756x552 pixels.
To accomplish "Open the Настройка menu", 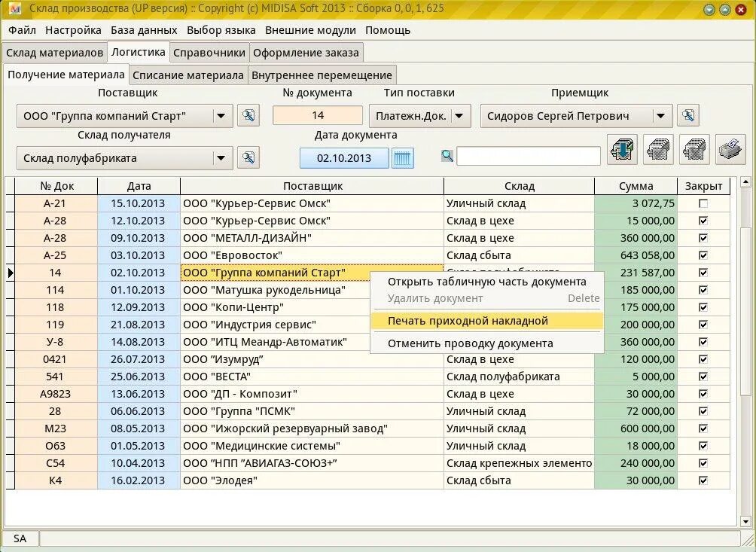I will click(73, 30).
